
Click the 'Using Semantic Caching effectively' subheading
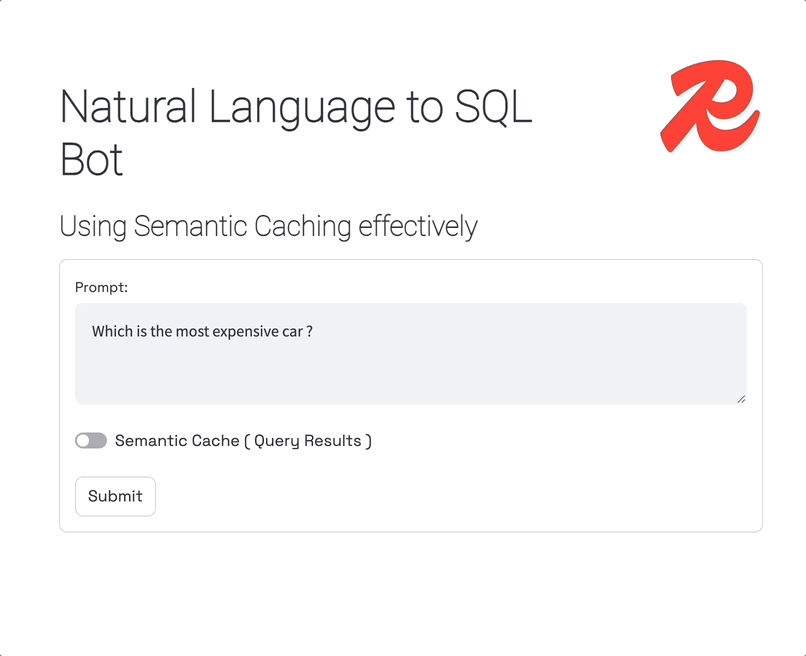coord(268,226)
